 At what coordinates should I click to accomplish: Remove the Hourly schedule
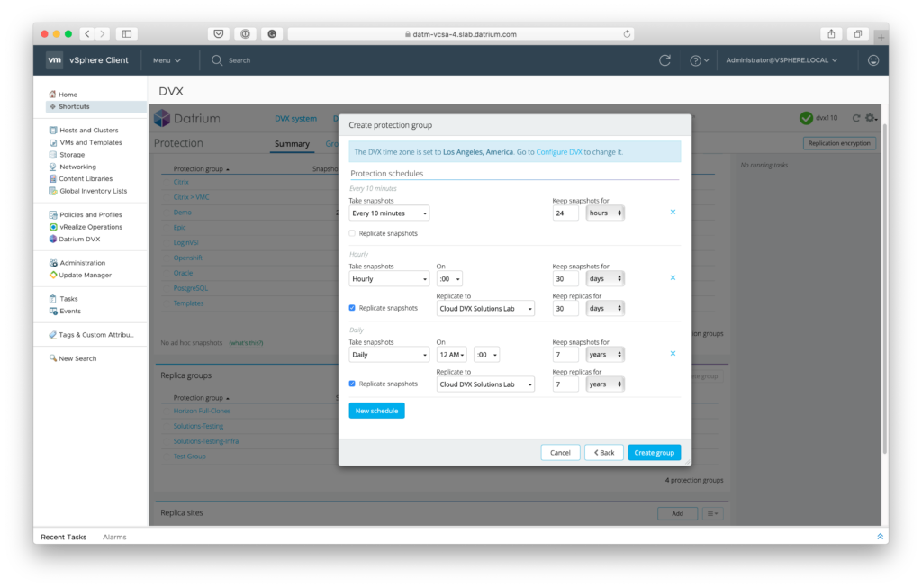click(673, 277)
